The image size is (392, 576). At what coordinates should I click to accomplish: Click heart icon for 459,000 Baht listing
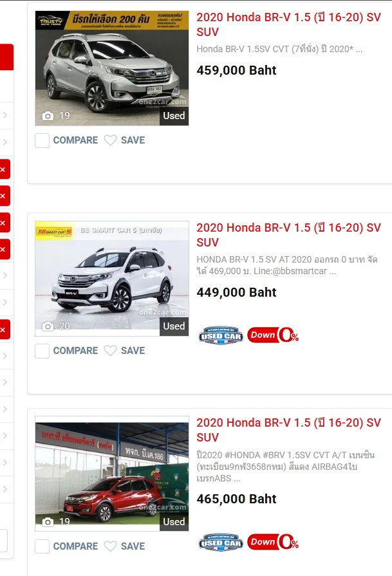[x=110, y=140]
